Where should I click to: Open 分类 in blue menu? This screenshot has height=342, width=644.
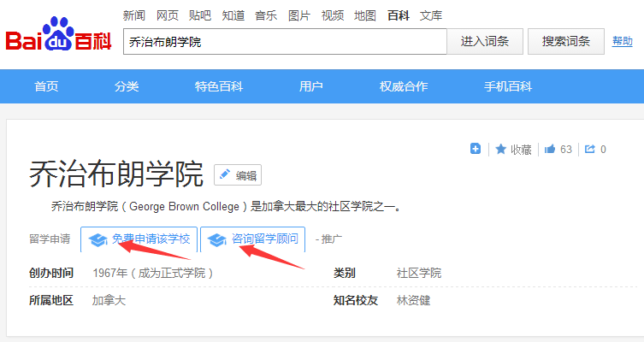coord(127,86)
